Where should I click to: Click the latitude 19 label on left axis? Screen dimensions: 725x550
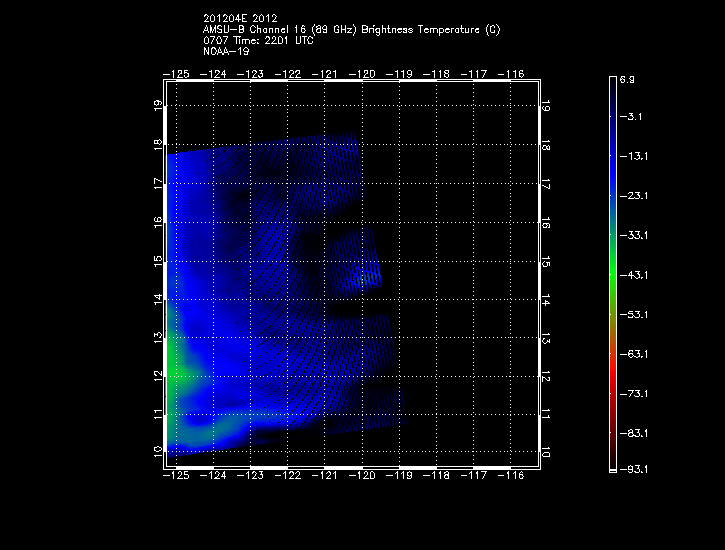(158, 105)
